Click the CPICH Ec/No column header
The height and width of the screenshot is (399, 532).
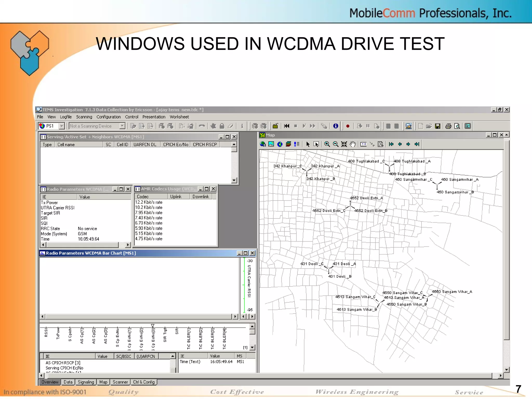tap(176, 144)
